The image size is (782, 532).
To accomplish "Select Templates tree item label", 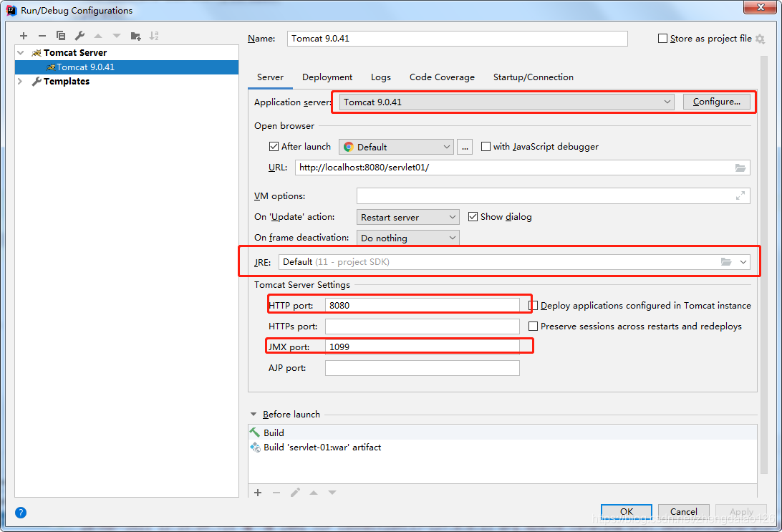I will coord(67,82).
